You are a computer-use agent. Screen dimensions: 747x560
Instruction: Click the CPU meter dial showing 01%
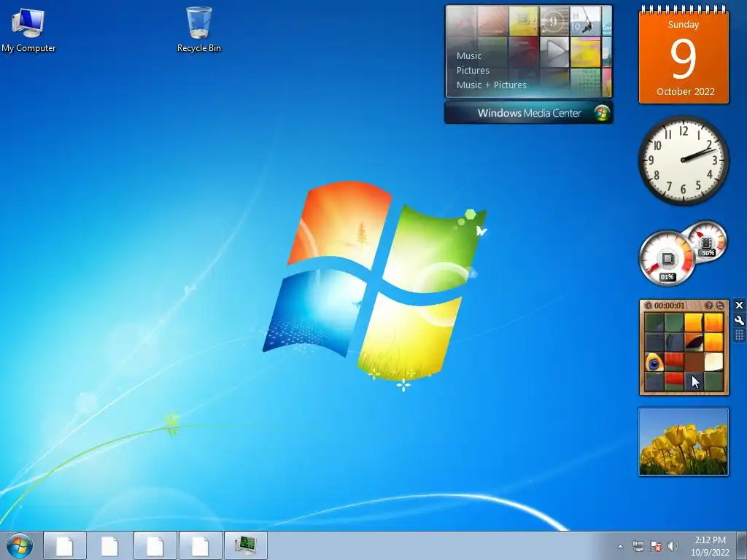667,259
